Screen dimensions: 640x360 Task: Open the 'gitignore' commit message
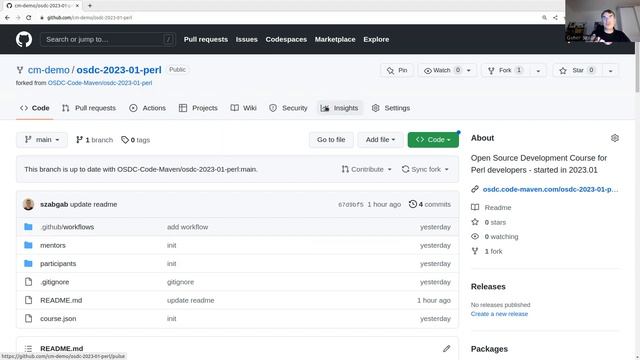point(180,282)
